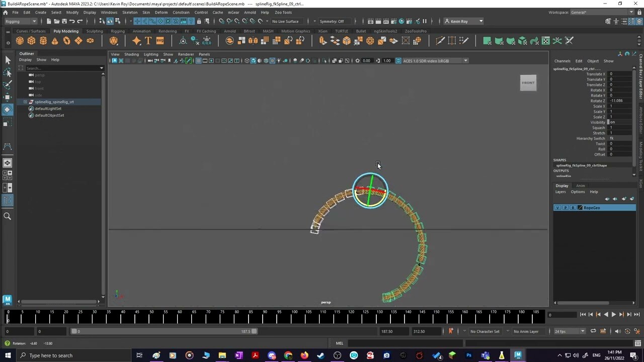Select the Scale tool in toolbox

[x=7, y=123]
